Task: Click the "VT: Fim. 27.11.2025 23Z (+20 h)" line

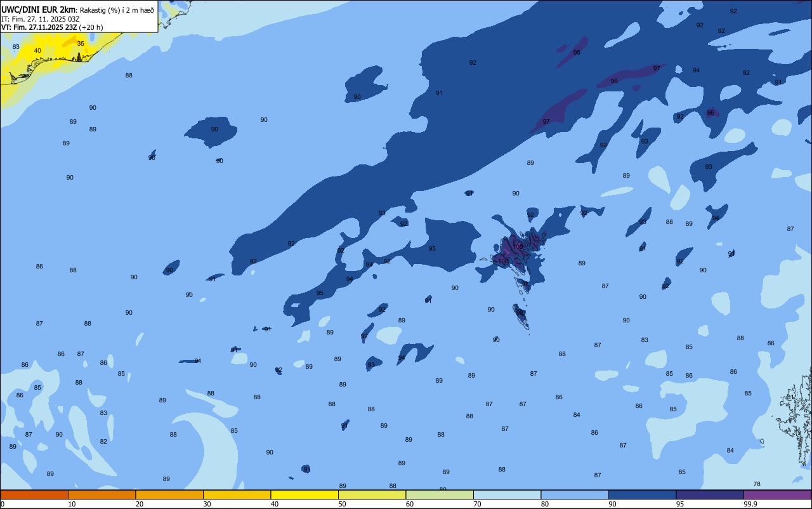Action: pos(53,27)
